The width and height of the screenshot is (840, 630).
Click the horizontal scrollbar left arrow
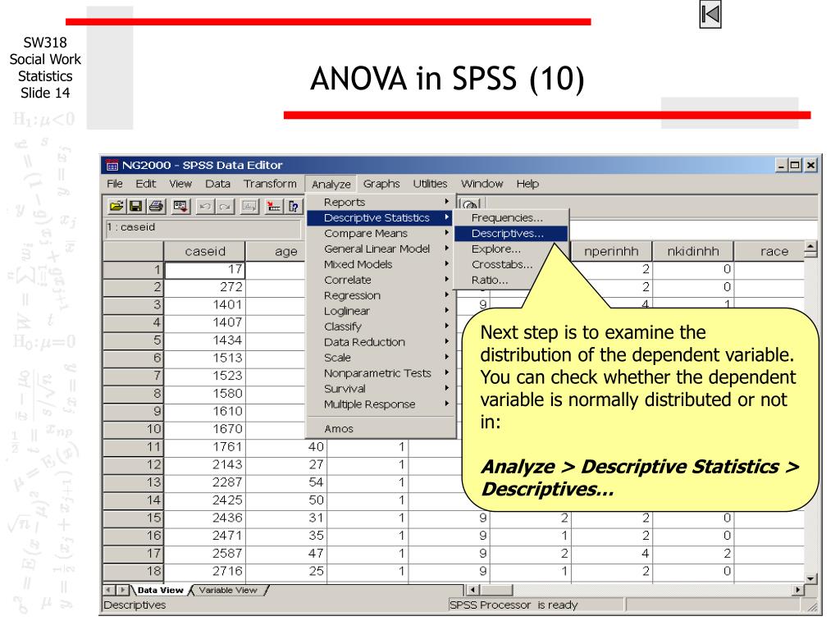point(473,590)
